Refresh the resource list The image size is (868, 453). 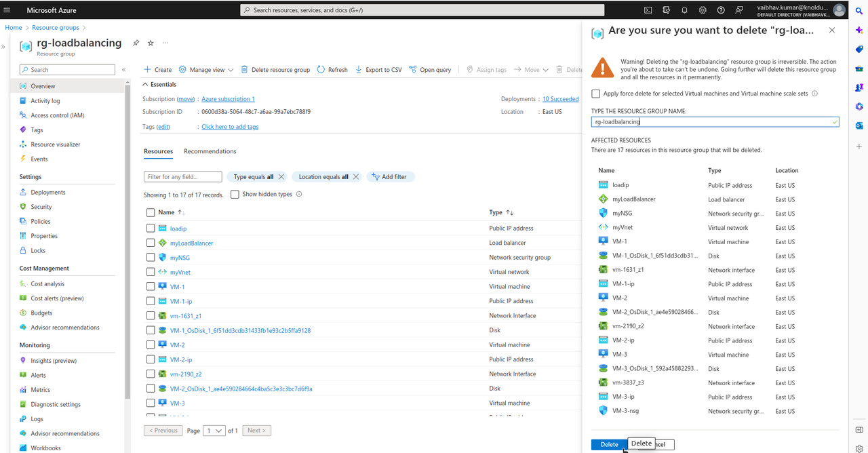pos(332,70)
